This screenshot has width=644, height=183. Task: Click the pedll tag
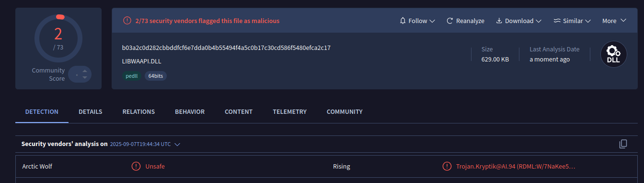point(132,76)
